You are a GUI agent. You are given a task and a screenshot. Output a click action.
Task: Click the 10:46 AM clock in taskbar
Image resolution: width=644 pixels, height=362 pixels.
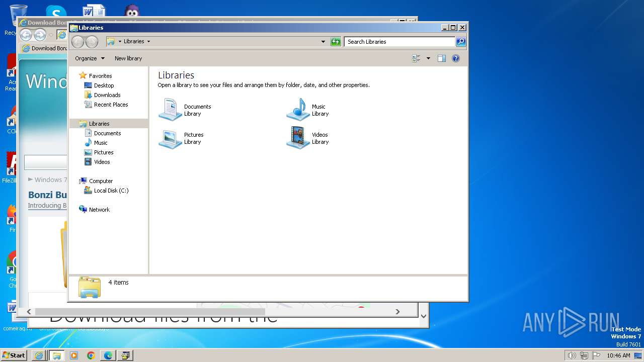618,355
